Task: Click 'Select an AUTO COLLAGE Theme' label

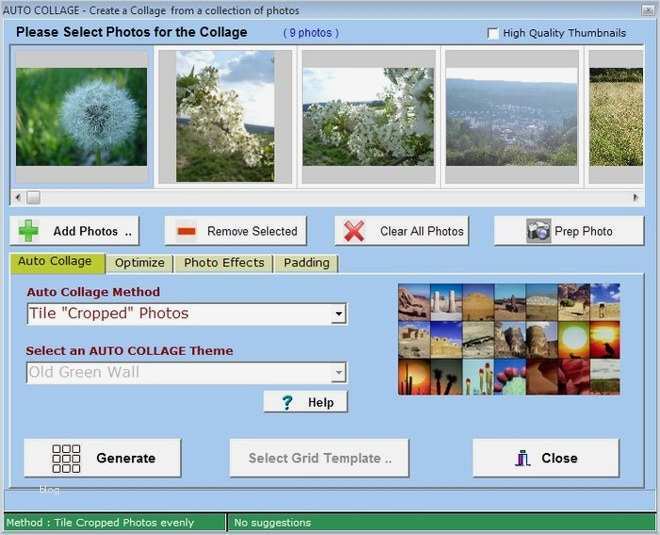Action: pos(129,351)
